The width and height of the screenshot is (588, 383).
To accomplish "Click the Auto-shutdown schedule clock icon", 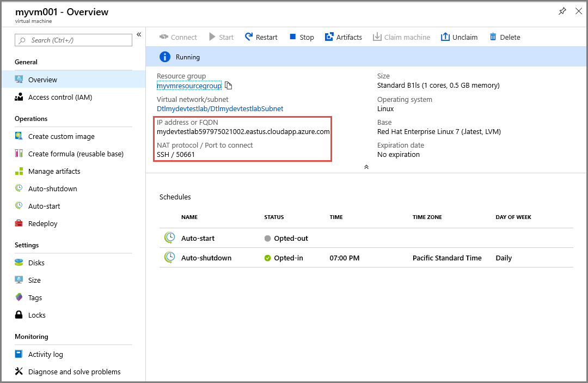I will 169,257.
